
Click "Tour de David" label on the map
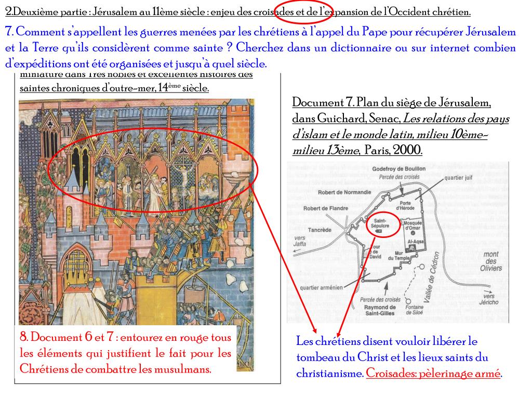(375, 252)
